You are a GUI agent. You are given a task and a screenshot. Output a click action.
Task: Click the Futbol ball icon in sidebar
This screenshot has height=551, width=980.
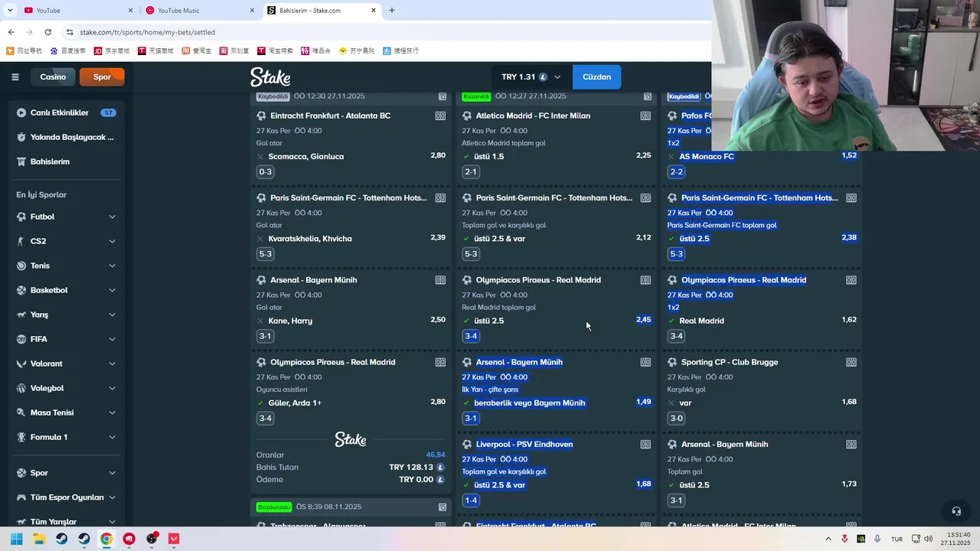click(x=21, y=217)
